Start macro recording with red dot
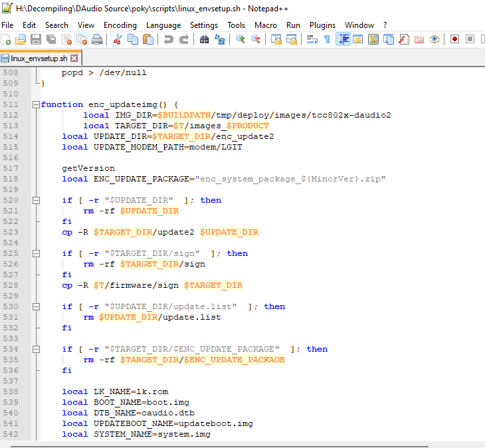This screenshot has width=485, height=448. pos(454,40)
